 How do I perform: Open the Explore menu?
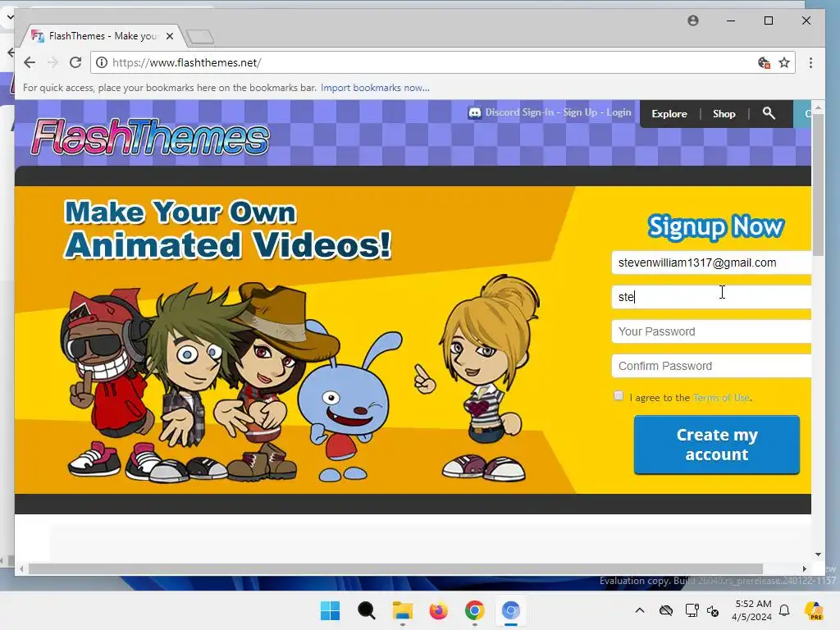(x=669, y=113)
